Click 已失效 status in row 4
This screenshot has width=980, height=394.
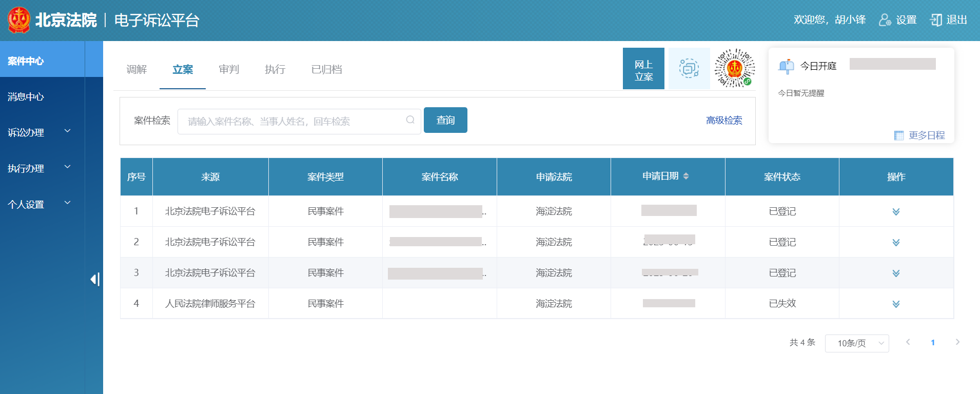[x=782, y=304]
